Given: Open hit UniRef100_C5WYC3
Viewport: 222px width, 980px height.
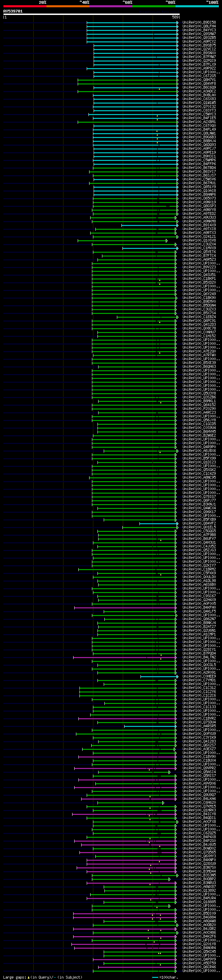Looking at the screenshot, I should pos(199,114).
